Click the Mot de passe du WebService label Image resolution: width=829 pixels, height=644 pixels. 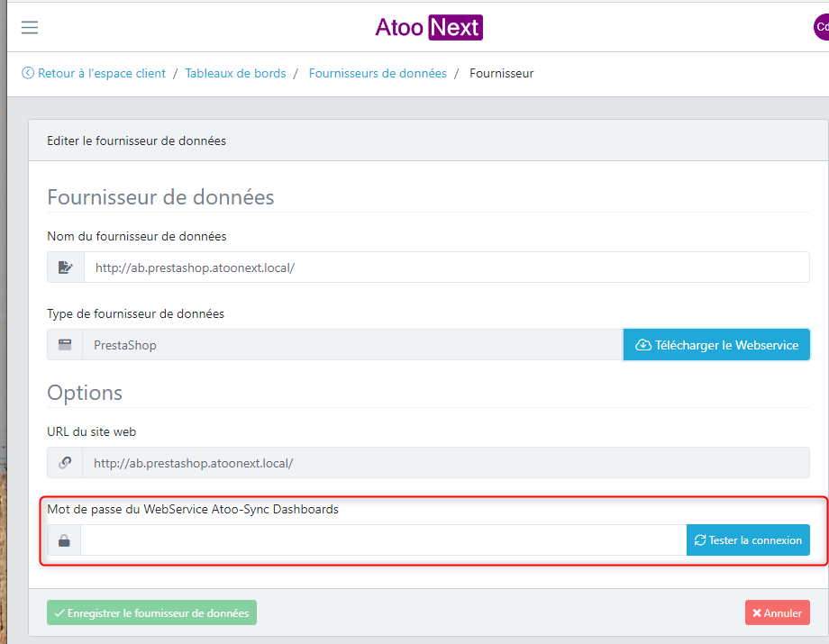click(x=193, y=509)
